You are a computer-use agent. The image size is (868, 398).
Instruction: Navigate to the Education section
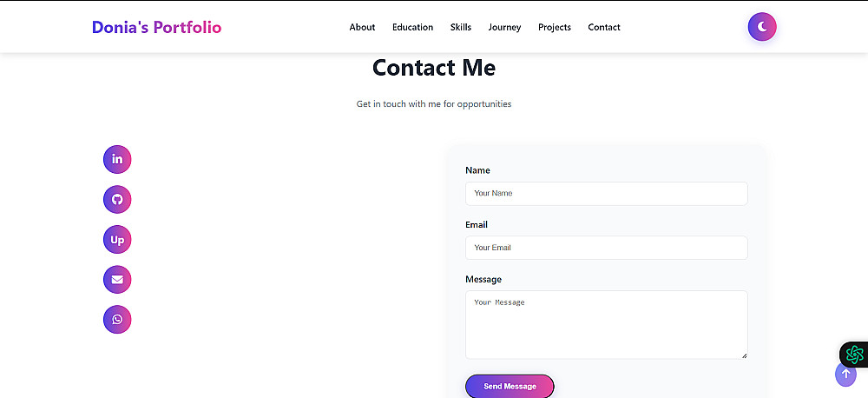click(412, 27)
